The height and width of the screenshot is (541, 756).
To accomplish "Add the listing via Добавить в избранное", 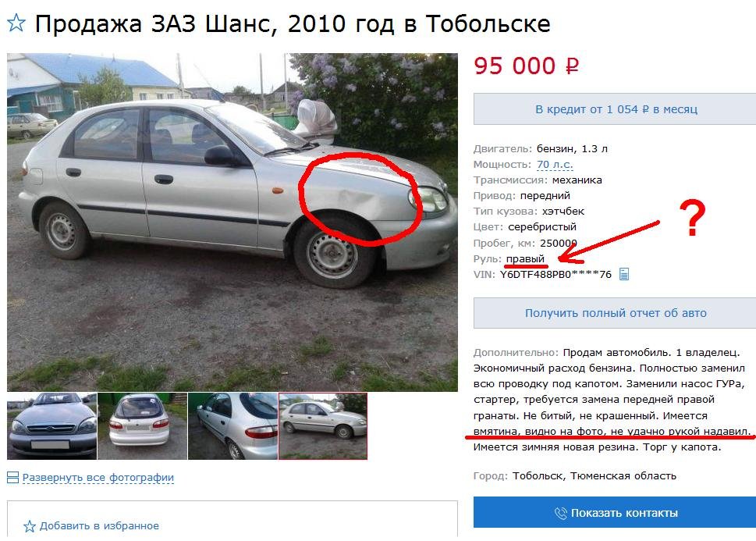I will point(99,526).
